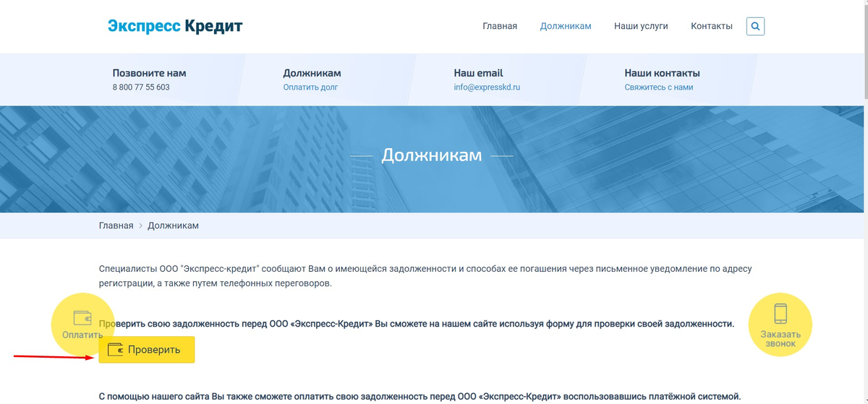The image size is (868, 404).
Task: Select Должникам in the top navigation menu
Action: coord(566,26)
